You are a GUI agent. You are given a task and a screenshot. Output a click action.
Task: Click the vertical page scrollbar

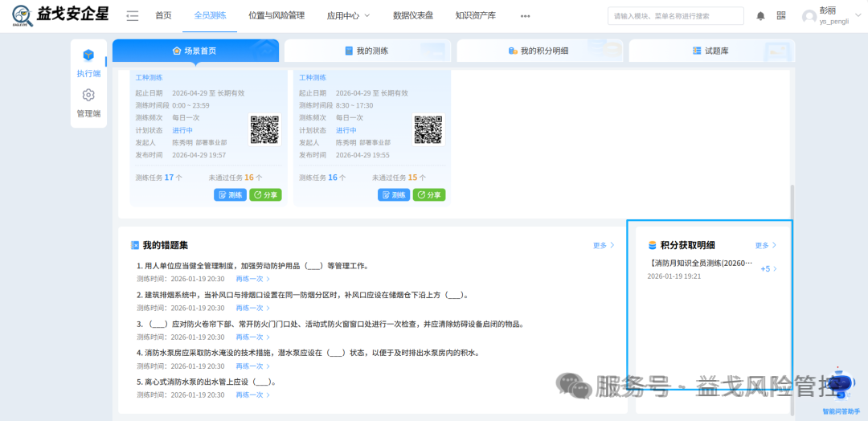click(792, 299)
